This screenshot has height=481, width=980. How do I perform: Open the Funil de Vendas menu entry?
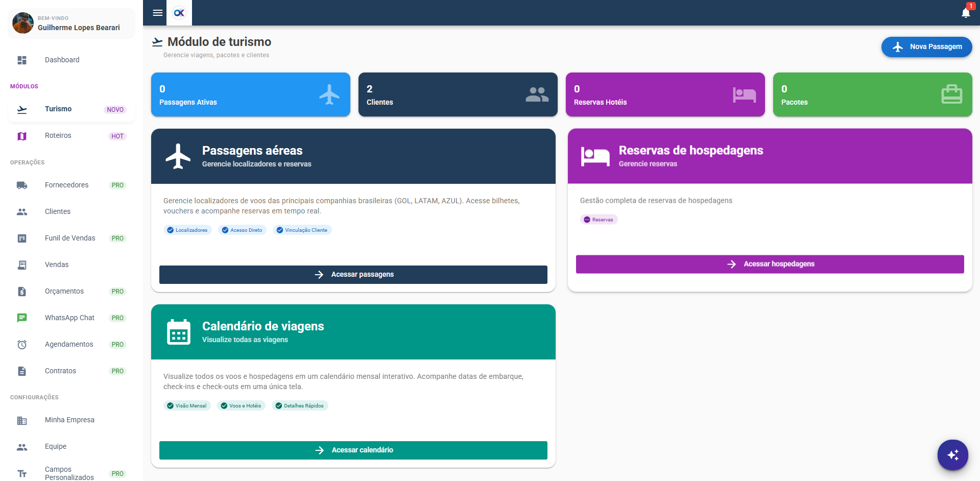pos(70,238)
